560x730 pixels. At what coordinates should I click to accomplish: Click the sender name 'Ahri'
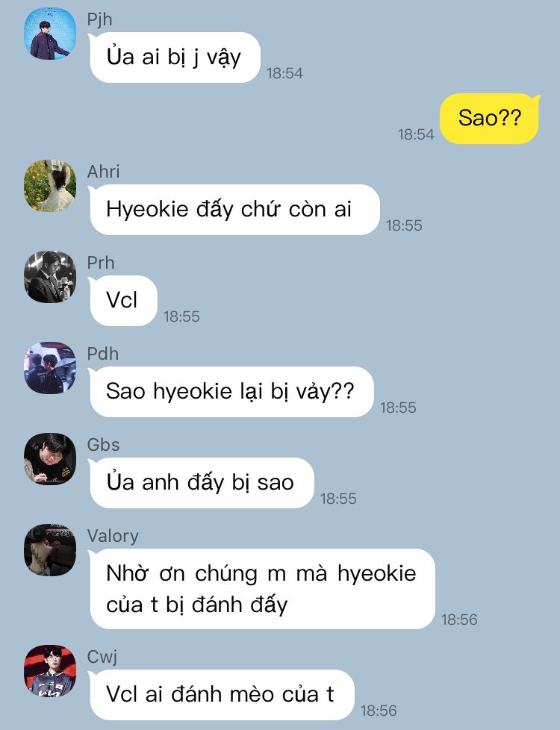pos(104,172)
